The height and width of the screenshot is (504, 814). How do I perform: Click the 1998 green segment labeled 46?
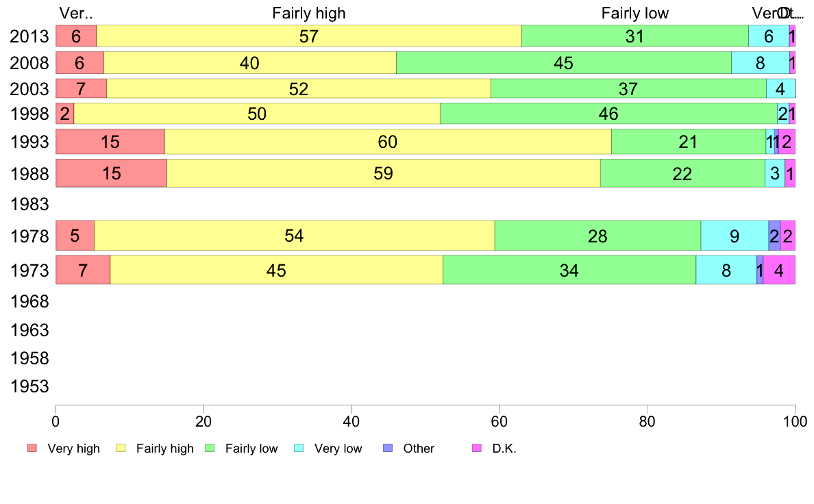point(608,114)
